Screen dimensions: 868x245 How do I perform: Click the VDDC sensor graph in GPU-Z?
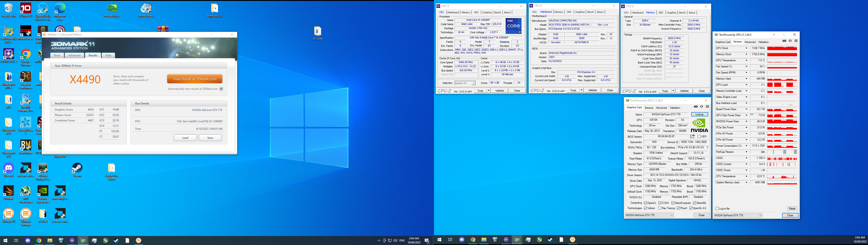[x=782, y=158]
